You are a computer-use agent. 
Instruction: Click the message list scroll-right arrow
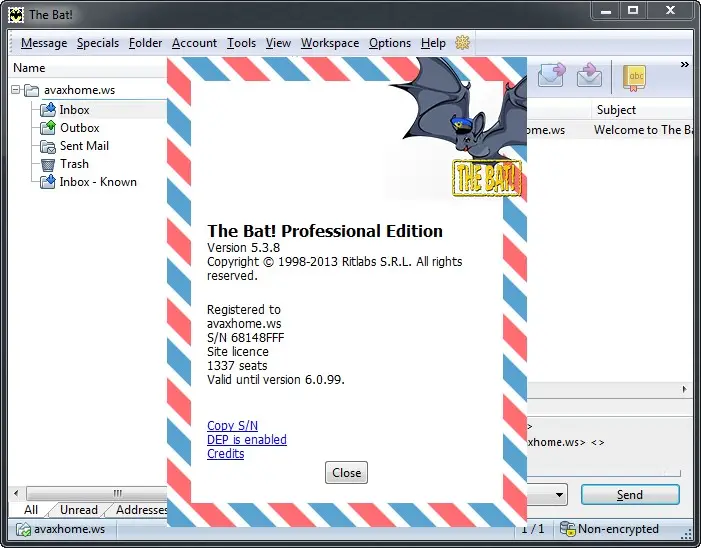point(684,389)
